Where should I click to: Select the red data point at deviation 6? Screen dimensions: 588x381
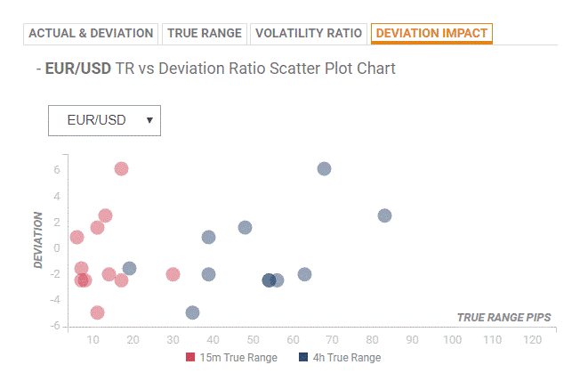click(121, 168)
